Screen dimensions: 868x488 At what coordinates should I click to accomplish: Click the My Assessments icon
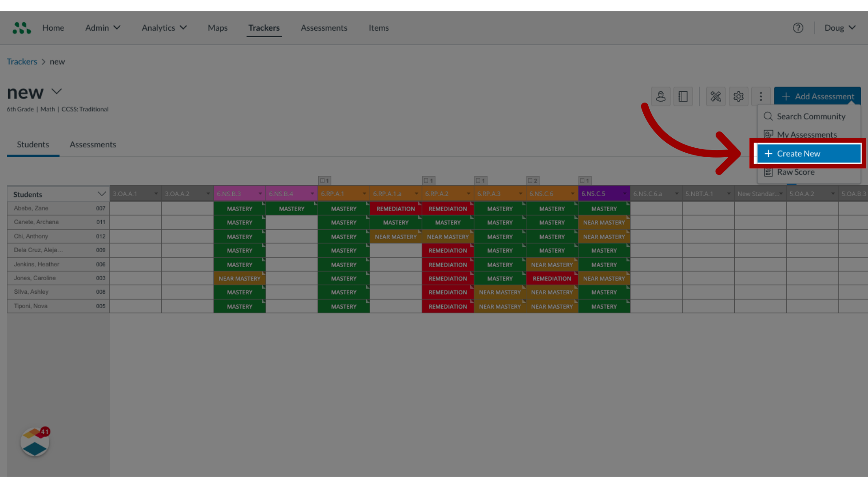[x=768, y=135]
